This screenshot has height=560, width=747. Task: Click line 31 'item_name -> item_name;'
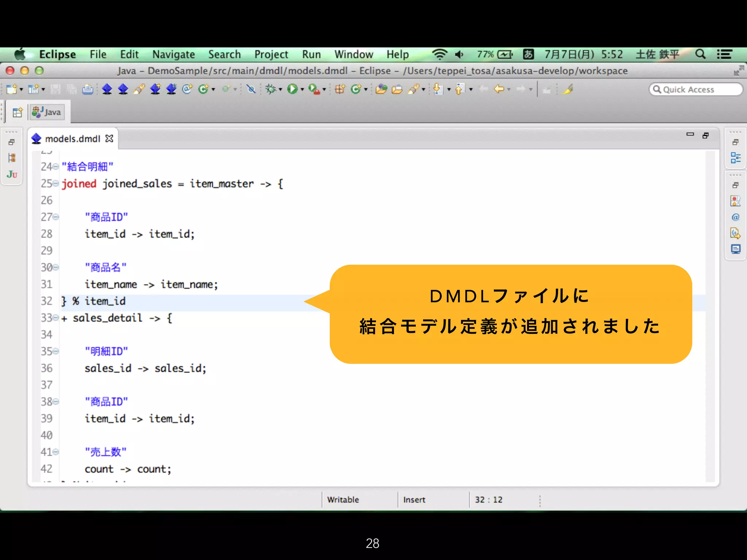click(151, 284)
